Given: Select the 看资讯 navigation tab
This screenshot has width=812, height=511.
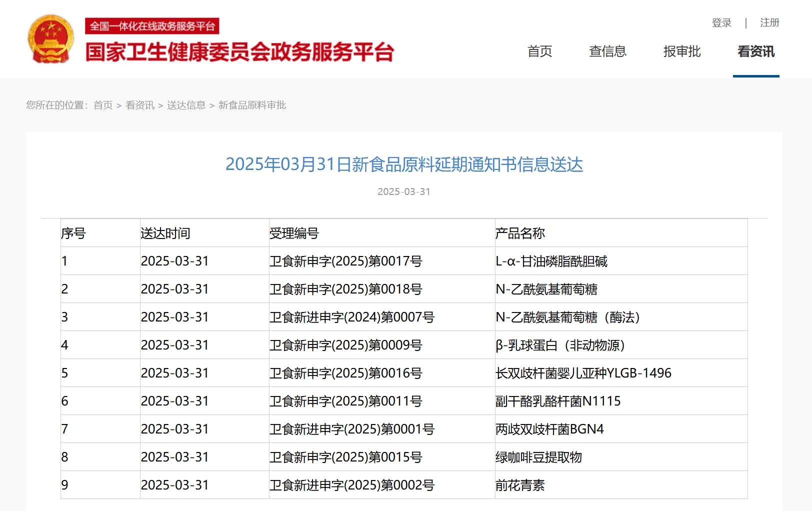Looking at the screenshot, I should pyautogui.click(x=755, y=51).
